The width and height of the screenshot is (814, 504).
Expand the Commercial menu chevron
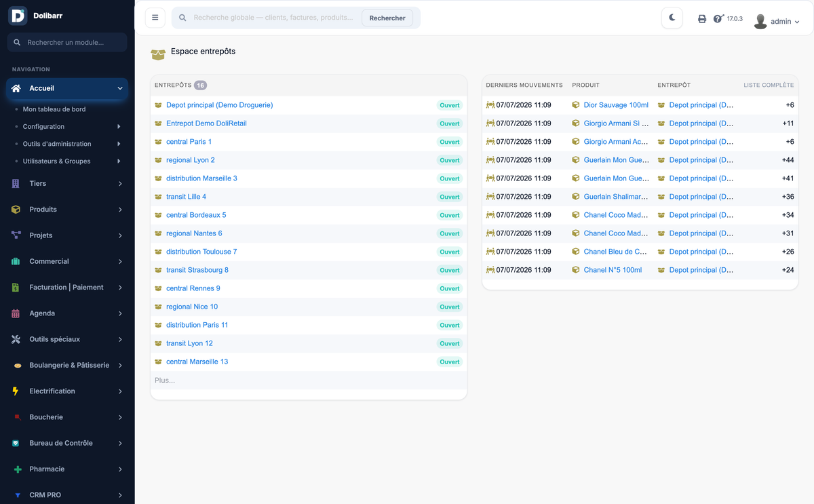[x=120, y=261]
